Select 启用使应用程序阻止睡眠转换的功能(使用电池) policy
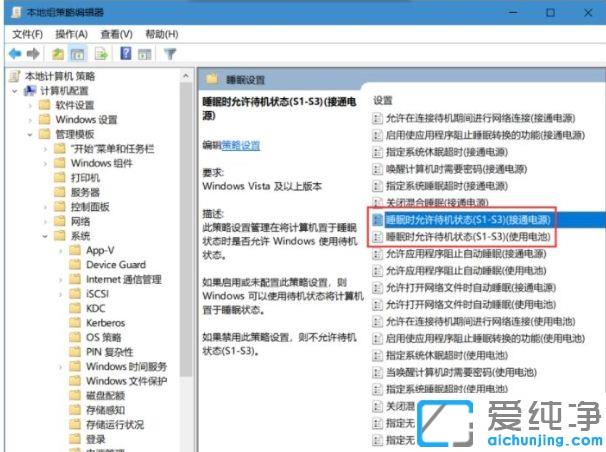 [x=485, y=338]
